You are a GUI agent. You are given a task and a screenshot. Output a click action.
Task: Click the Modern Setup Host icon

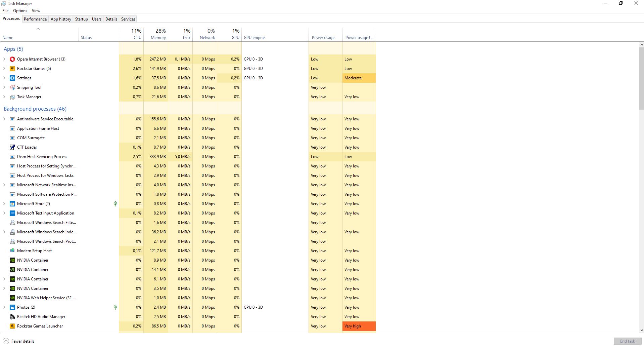[x=12, y=251]
